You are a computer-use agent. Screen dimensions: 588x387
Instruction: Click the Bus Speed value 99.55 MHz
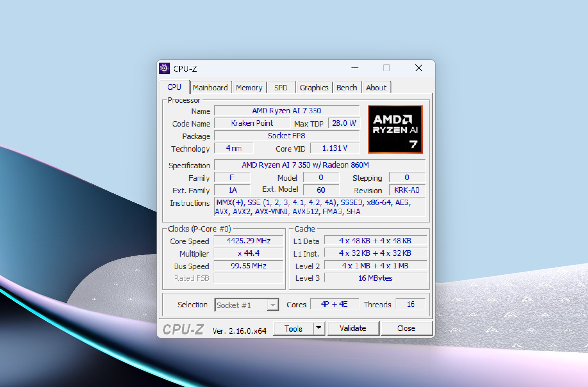248,266
